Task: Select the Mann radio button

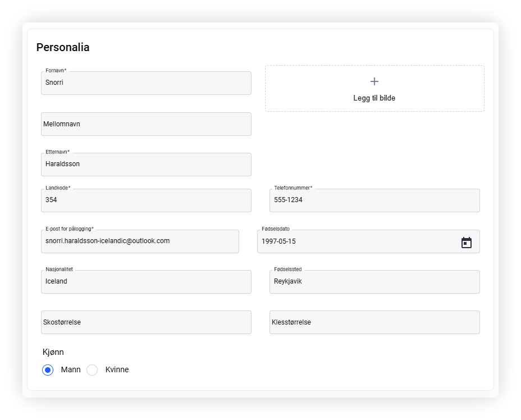Action: pos(48,370)
